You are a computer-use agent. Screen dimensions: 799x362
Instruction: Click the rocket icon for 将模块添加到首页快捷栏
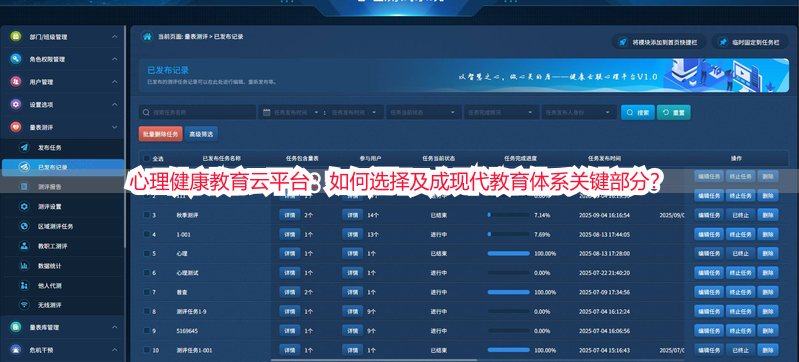pyautogui.click(x=622, y=42)
